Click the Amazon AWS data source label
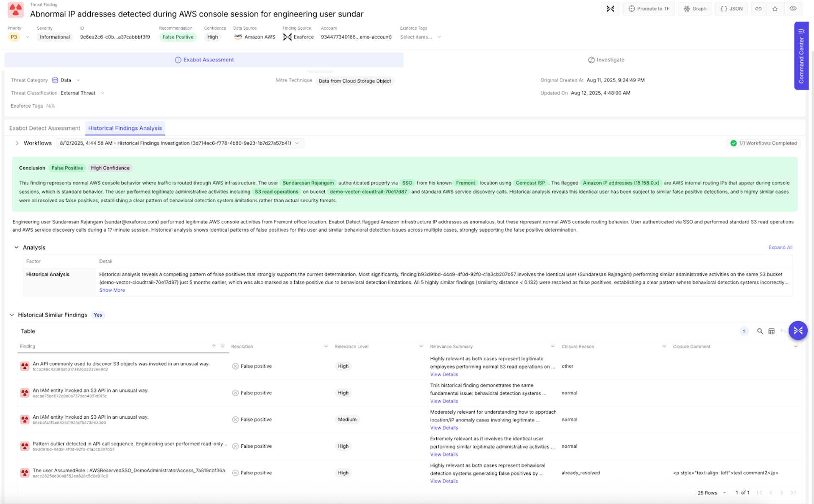The width and height of the screenshot is (814, 504). (254, 37)
